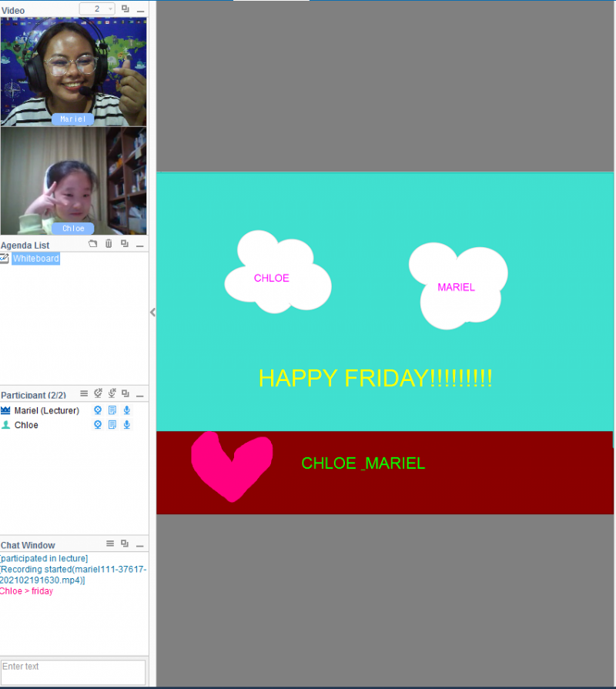Collapse the Chat Window panel
The image size is (616, 689).
coord(140,544)
